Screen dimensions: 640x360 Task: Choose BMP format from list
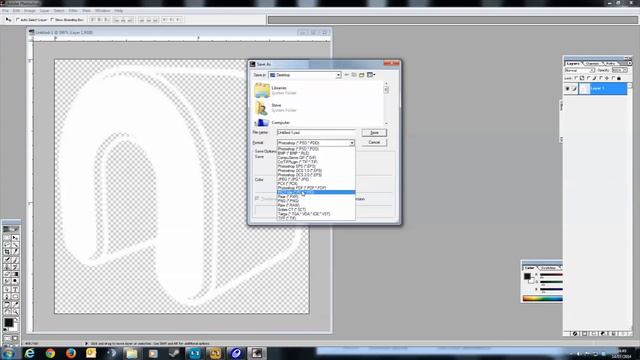coord(316,153)
